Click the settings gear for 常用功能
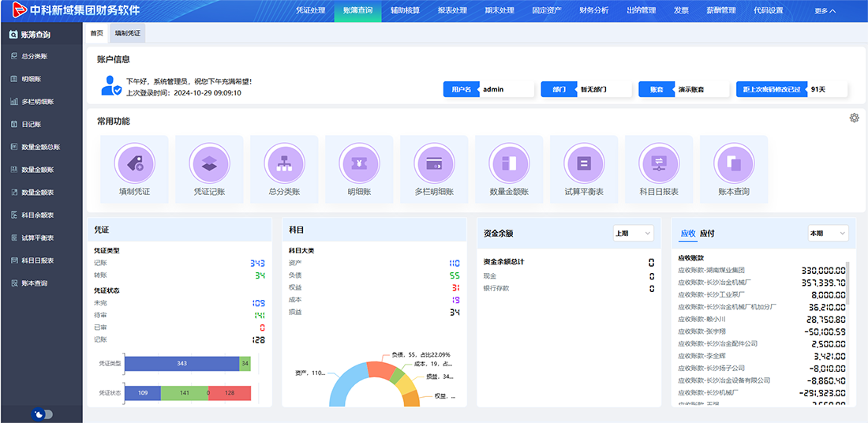This screenshot has width=868, height=423. point(854,118)
